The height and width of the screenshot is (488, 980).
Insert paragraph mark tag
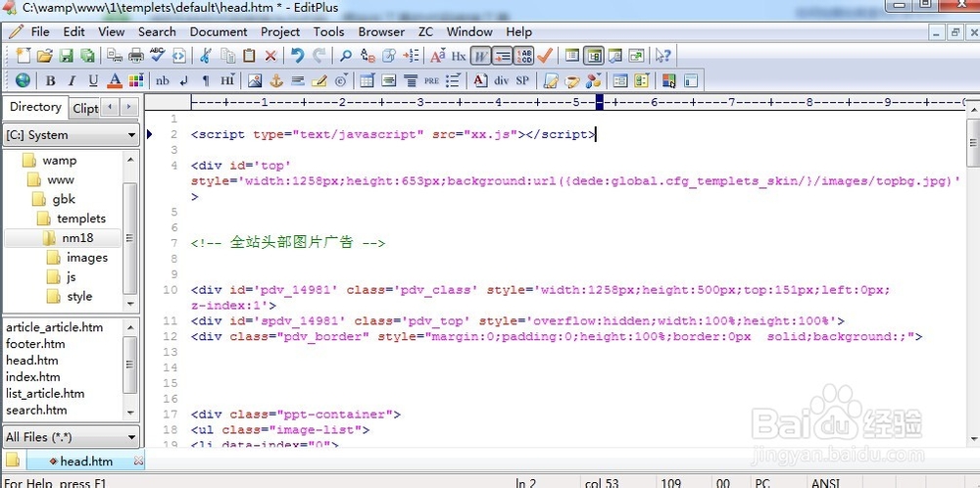206,80
